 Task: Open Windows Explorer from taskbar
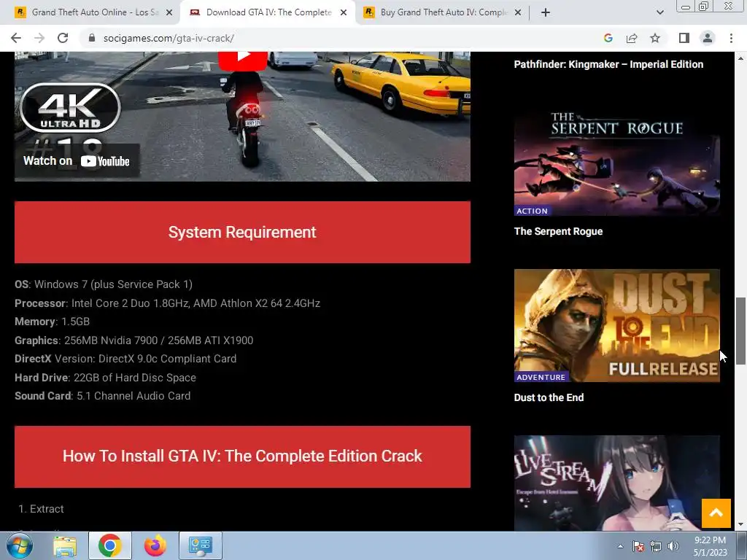tap(65, 545)
